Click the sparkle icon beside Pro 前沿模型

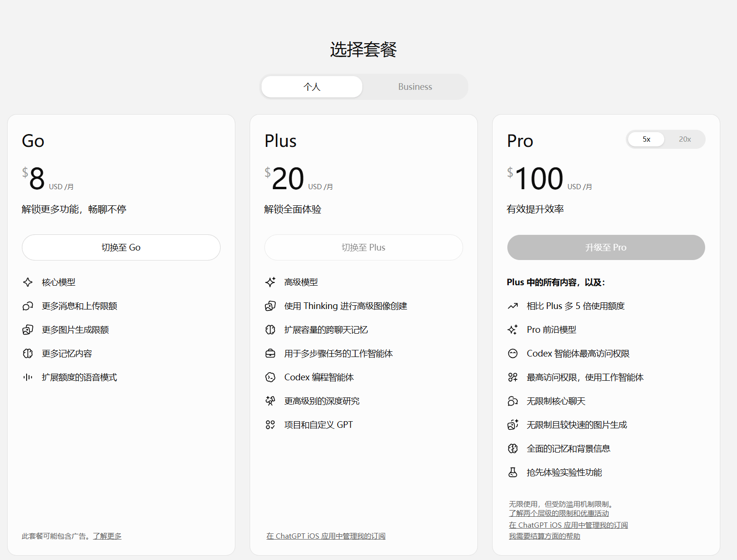coord(513,330)
